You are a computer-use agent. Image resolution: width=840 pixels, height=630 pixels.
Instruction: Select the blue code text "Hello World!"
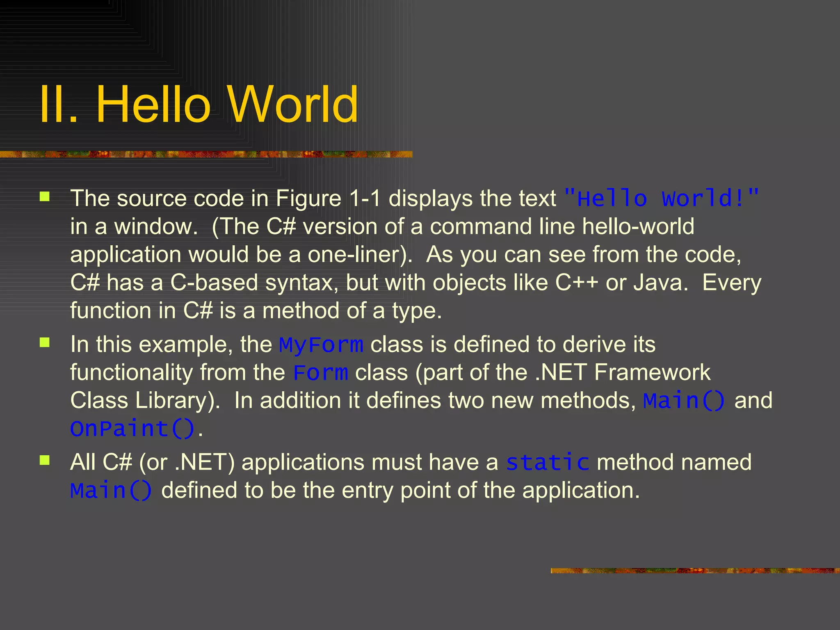[661, 198]
